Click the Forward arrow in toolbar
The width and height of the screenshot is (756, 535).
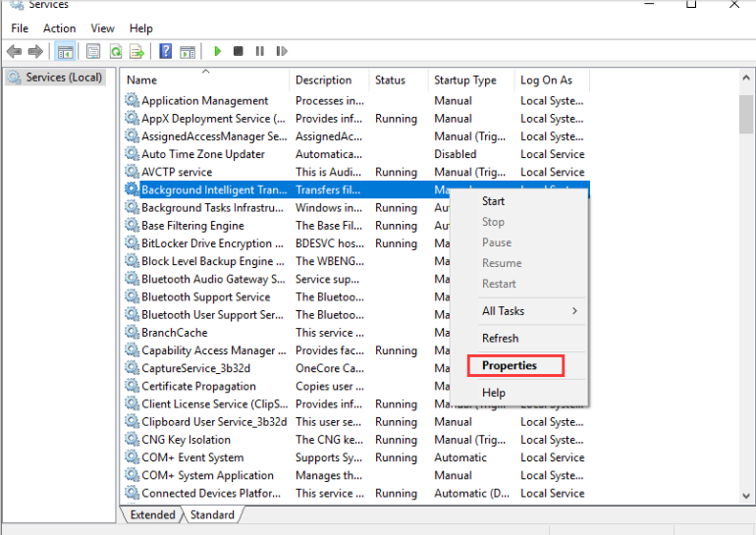click(36, 51)
